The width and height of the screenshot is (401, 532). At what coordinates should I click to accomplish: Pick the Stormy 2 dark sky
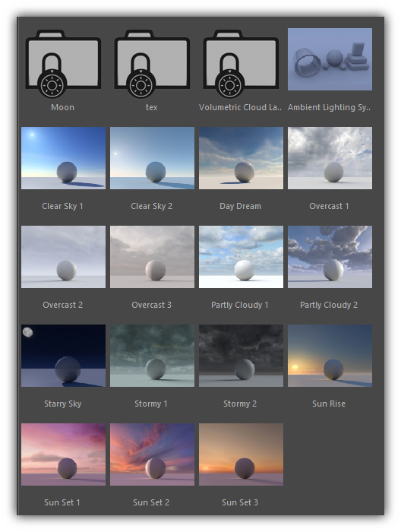click(241, 356)
